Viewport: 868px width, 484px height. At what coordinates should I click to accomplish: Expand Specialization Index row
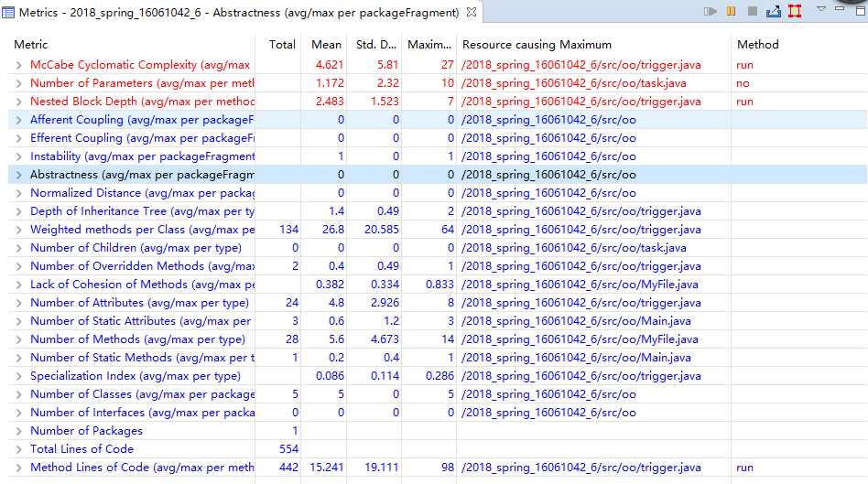pos(19,376)
